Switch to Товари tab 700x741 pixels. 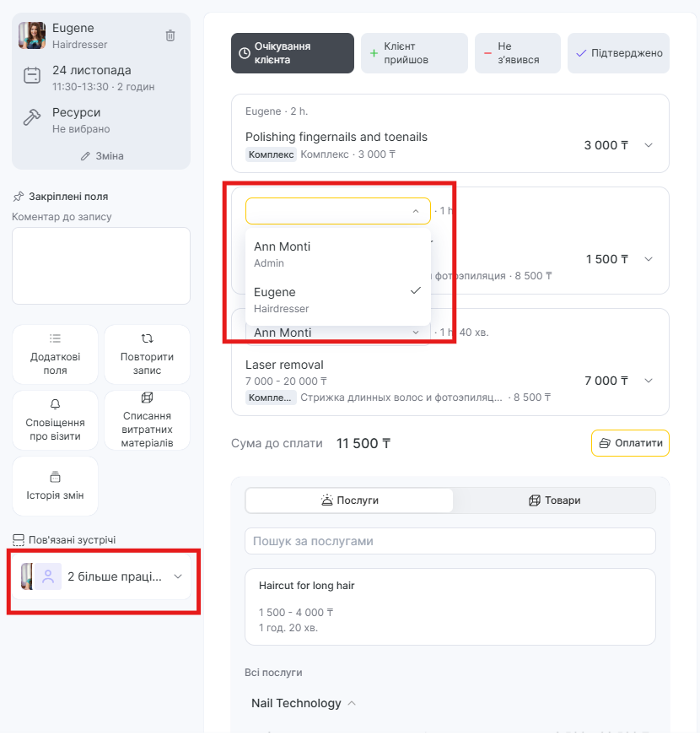(554, 500)
